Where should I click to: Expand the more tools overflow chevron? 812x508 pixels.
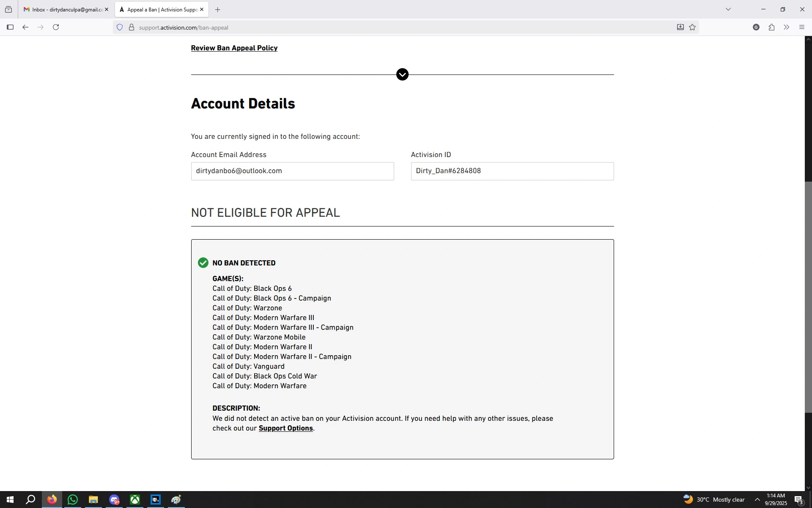click(786, 28)
